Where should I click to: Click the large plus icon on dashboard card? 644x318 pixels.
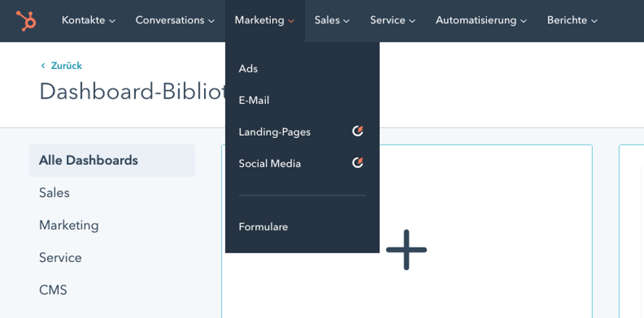coord(406,249)
